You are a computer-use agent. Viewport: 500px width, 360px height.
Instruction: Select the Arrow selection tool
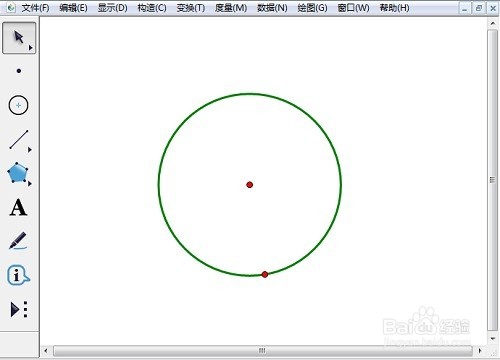tap(19, 38)
